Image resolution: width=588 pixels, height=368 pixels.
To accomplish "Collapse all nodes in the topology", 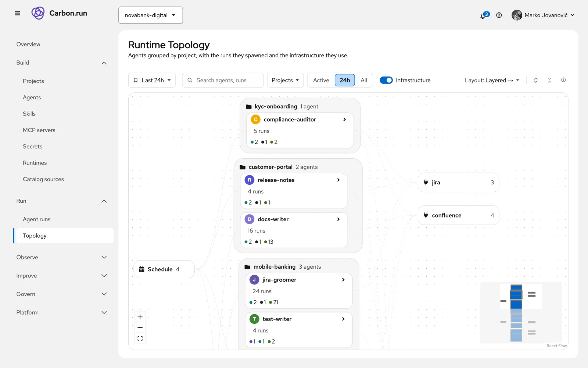I will 549,80.
